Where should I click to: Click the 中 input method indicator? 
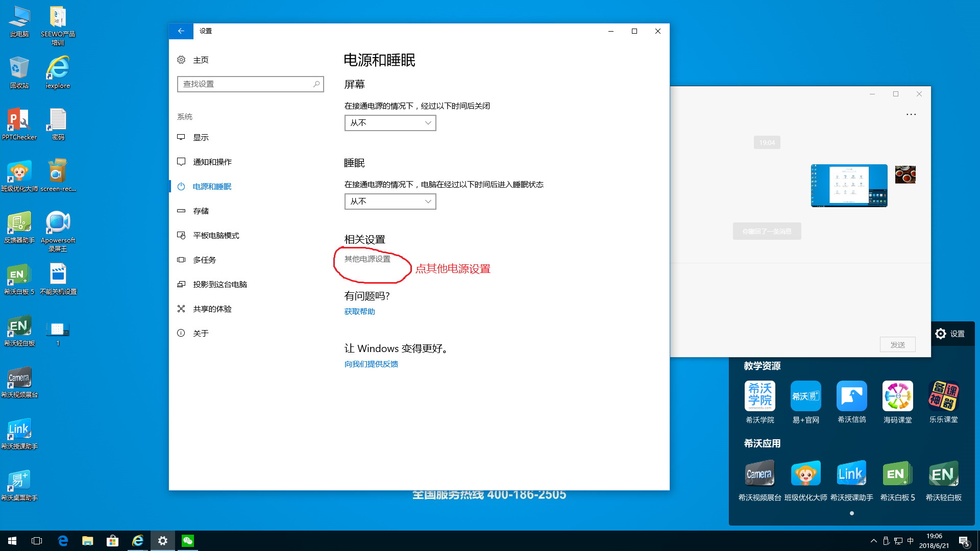coord(910,541)
